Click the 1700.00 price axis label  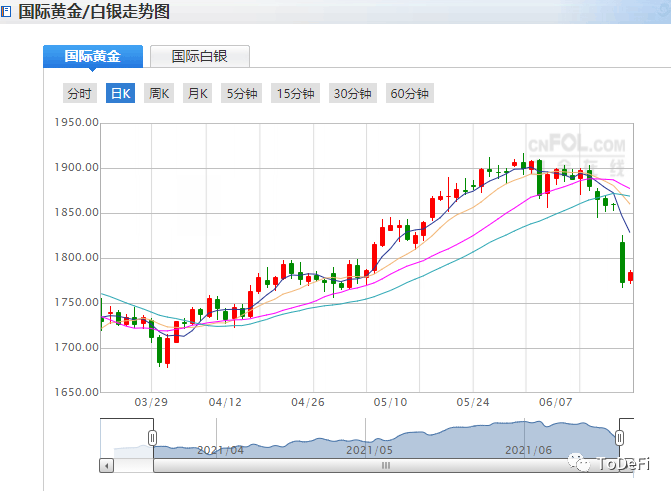77,347
